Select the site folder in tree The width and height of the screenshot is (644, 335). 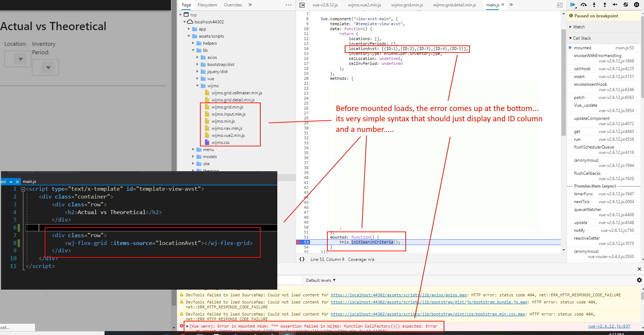[206, 164]
